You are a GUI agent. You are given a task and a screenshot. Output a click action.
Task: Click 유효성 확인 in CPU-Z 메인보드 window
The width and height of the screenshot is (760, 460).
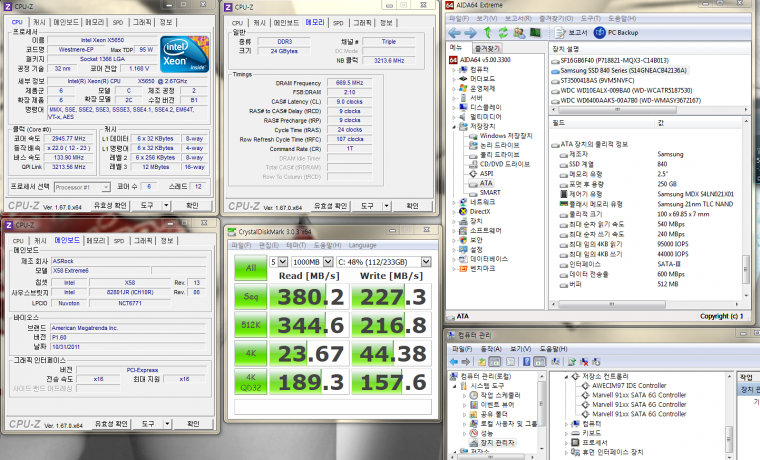click(x=111, y=424)
